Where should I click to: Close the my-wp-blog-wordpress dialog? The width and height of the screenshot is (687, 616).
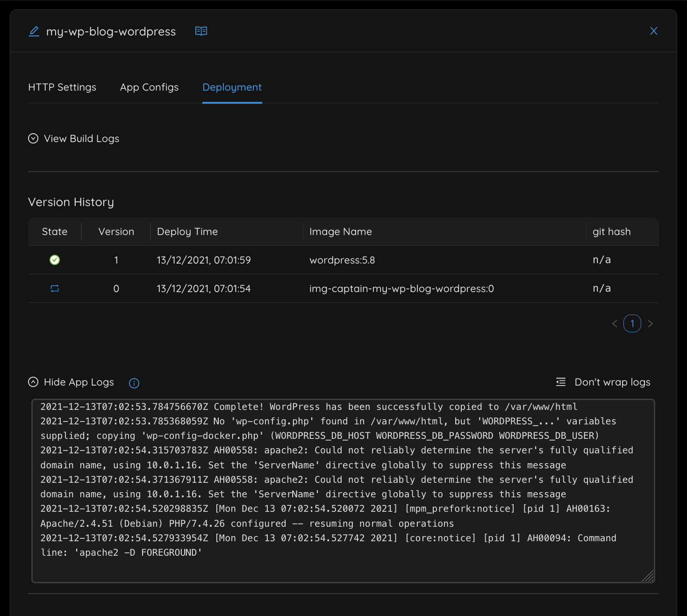tap(653, 31)
